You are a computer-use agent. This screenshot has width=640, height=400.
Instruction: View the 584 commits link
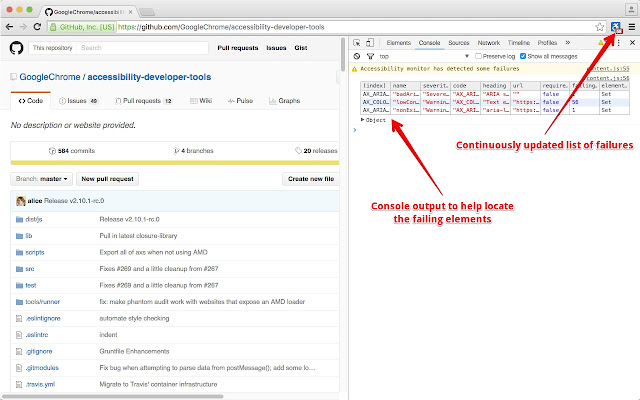72,151
